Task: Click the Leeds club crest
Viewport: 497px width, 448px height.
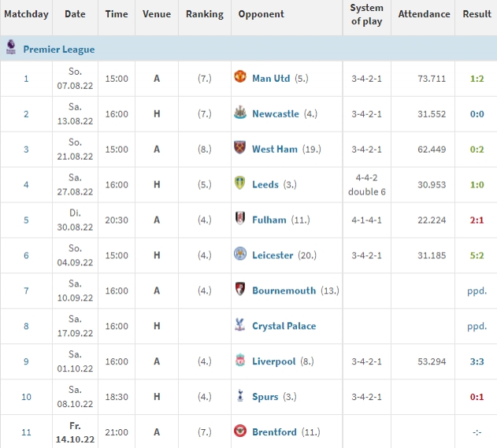Action: 240,183
